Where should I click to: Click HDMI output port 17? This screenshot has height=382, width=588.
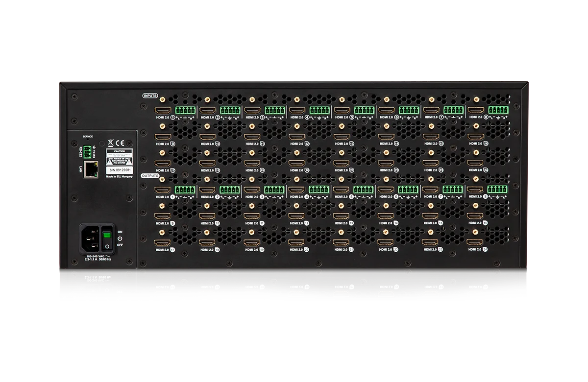[x=163, y=242]
